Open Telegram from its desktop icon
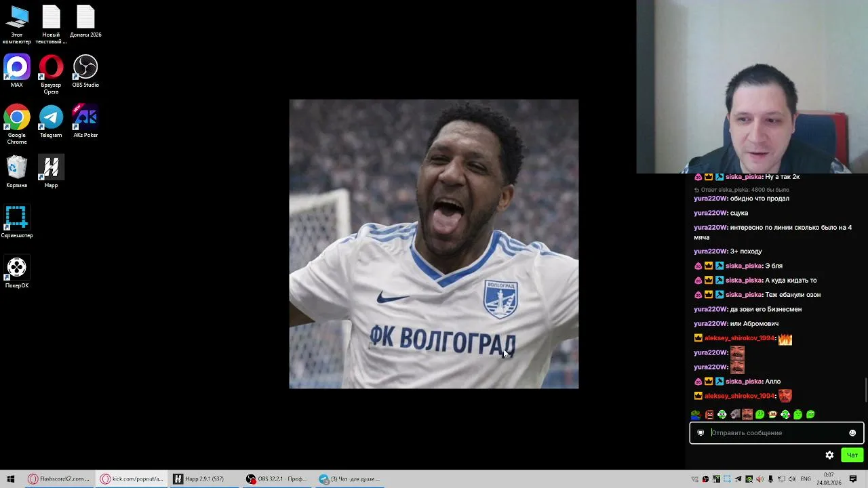This screenshot has width=868, height=488. pyautogui.click(x=51, y=121)
